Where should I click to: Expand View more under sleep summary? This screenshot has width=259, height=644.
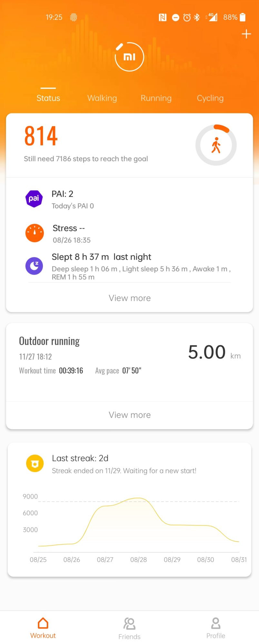(130, 298)
